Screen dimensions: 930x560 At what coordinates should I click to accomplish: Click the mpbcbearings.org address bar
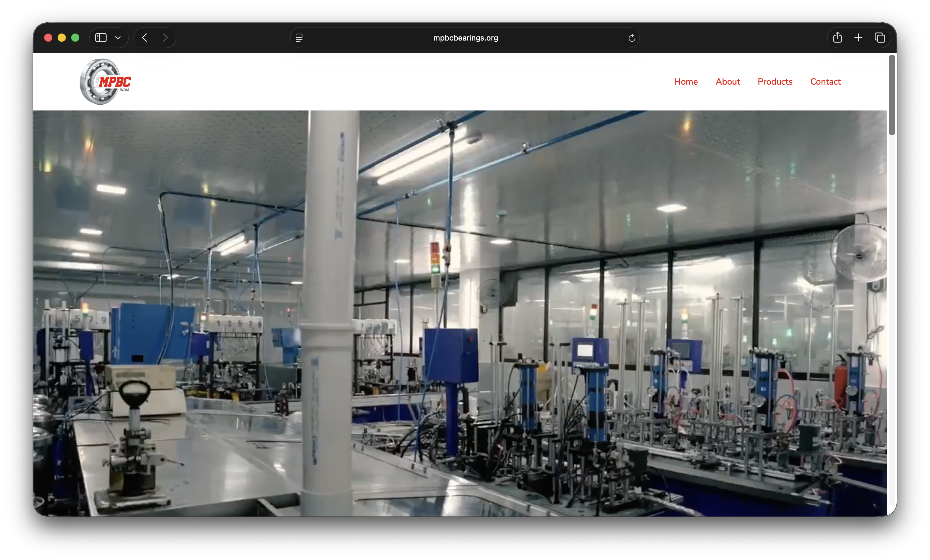tap(465, 38)
